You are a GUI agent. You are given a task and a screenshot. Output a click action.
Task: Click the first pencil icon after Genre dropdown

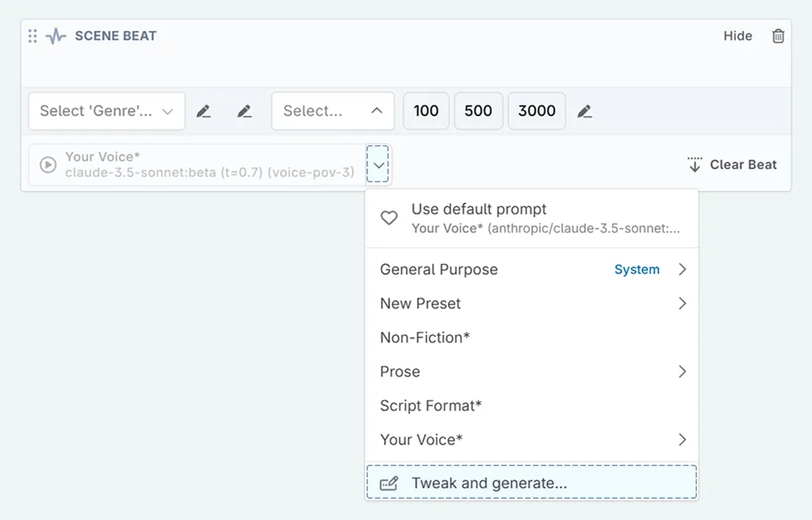pyautogui.click(x=203, y=111)
